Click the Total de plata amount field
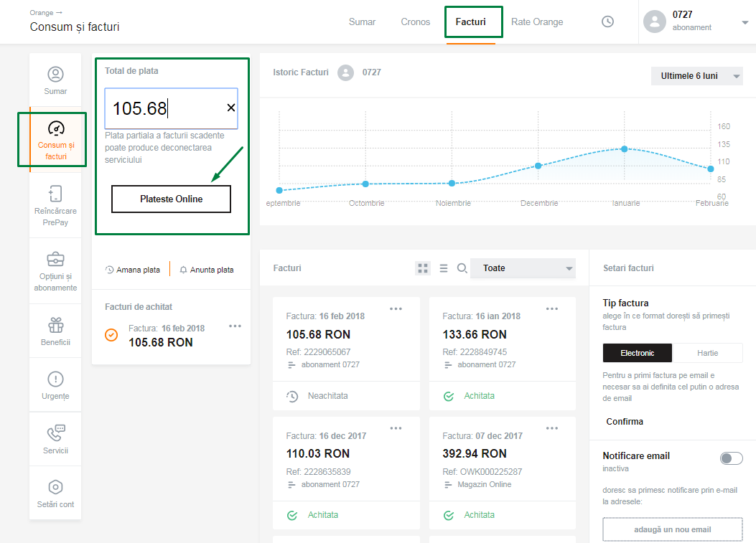Viewport: 756px width, 543px height. 171,108
